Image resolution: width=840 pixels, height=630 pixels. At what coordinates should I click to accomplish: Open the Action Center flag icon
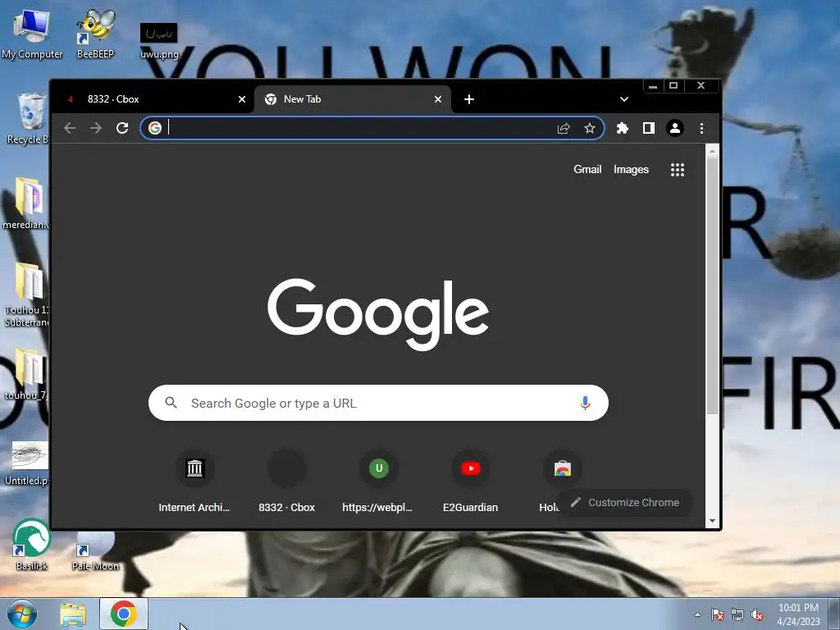click(x=718, y=614)
